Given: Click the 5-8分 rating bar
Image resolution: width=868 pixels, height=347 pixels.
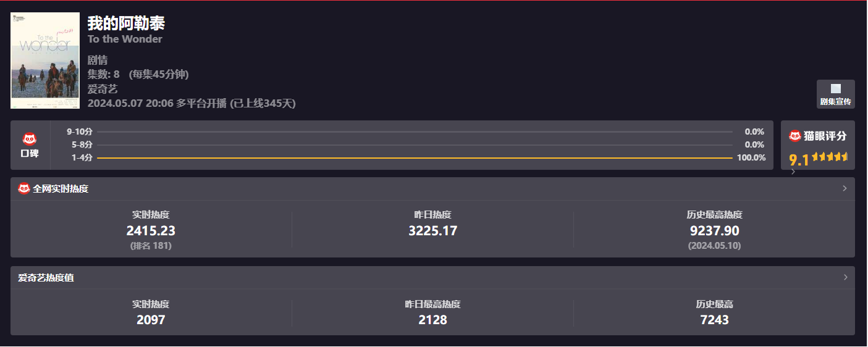Looking at the screenshot, I should (x=414, y=145).
